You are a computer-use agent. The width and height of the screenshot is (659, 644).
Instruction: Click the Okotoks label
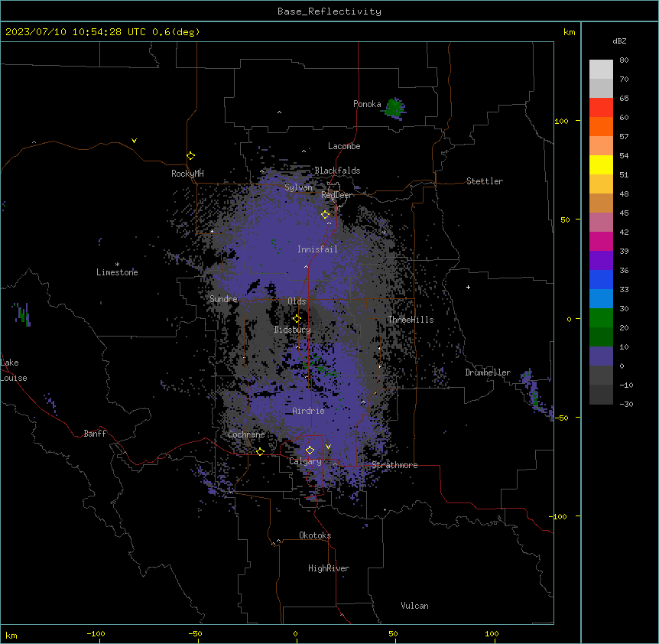315,535
